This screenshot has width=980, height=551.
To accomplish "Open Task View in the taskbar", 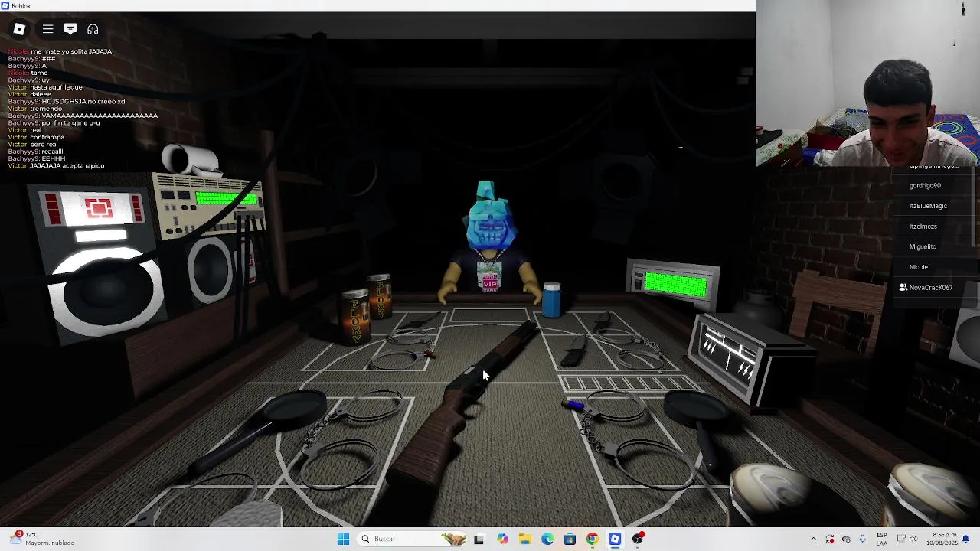I will coord(479,539).
